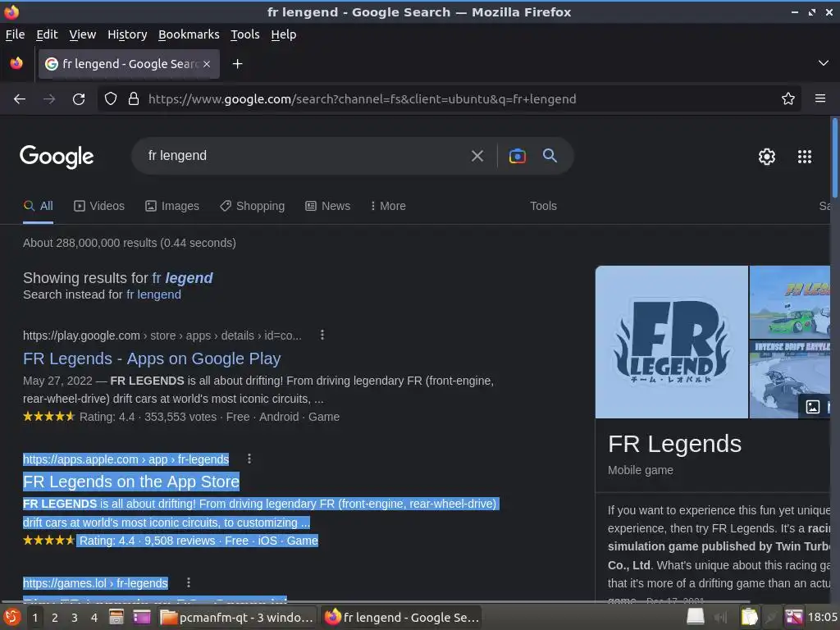
Task: Click the Firefox taskbar entry
Action: tap(402, 618)
